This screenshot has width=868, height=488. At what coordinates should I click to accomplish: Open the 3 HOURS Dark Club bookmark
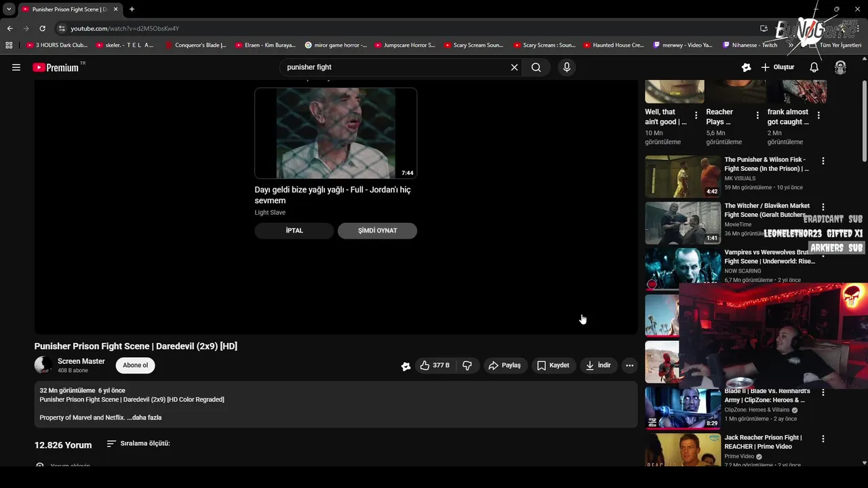[x=56, y=45]
